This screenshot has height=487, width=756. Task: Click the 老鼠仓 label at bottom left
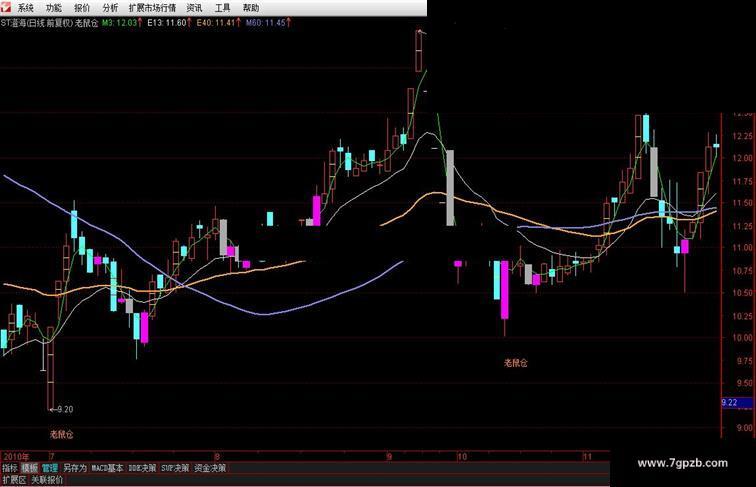pyautogui.click(x=62, y=434)
